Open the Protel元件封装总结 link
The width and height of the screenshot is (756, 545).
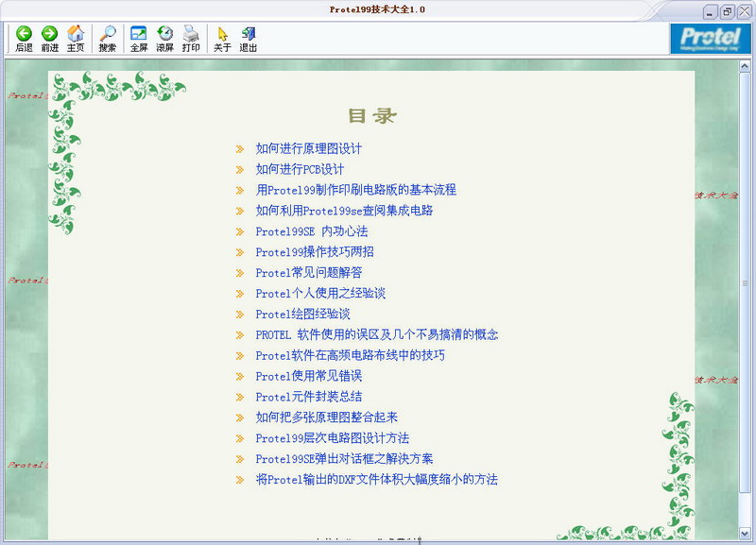[x=309, y=397]
